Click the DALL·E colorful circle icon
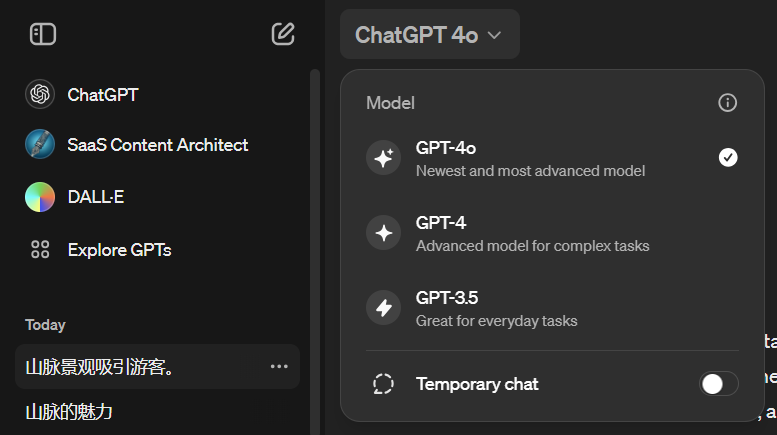The width and height of the screenshot is (777, 435). point(40,197)
